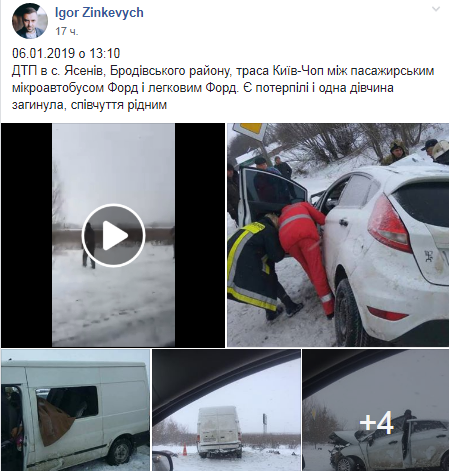The height and width of the screenshot is (471, 449).
Task: Expand the post options chevron menu
Action: 436,9
